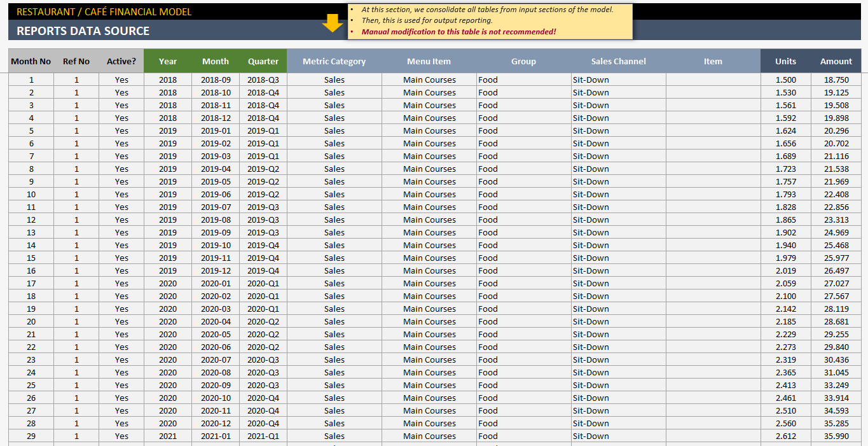Click the Active? column header

click(x=121, y=61)
